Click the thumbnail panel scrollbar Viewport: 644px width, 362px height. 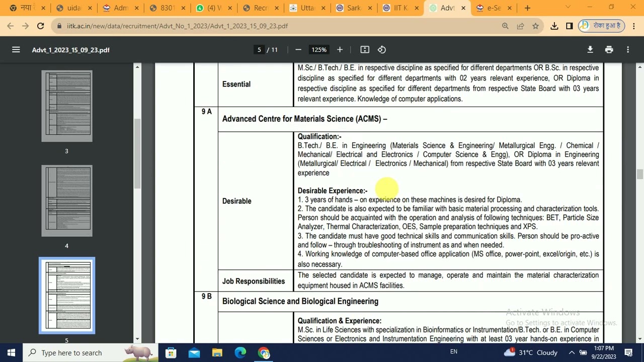(x=137, y=154)
